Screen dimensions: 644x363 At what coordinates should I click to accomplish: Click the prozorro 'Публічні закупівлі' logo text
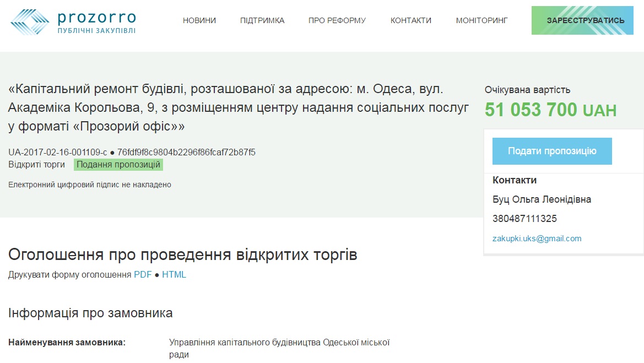tap(96, 23)
